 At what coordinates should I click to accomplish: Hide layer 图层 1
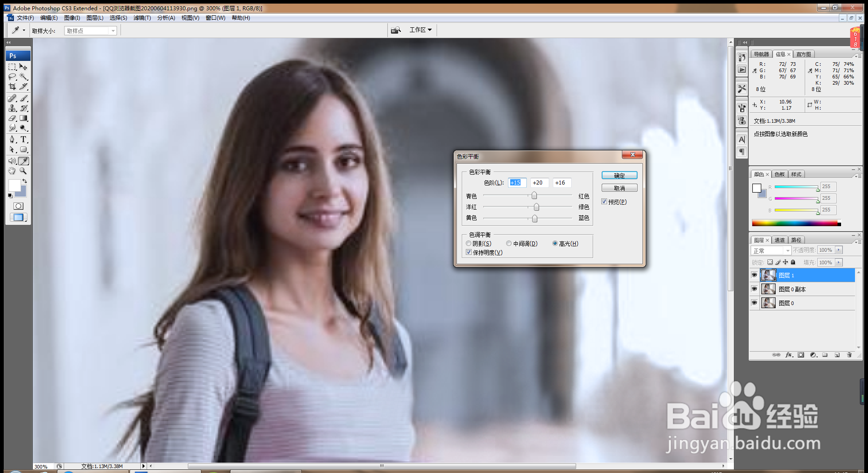click(x=754, y=275)
